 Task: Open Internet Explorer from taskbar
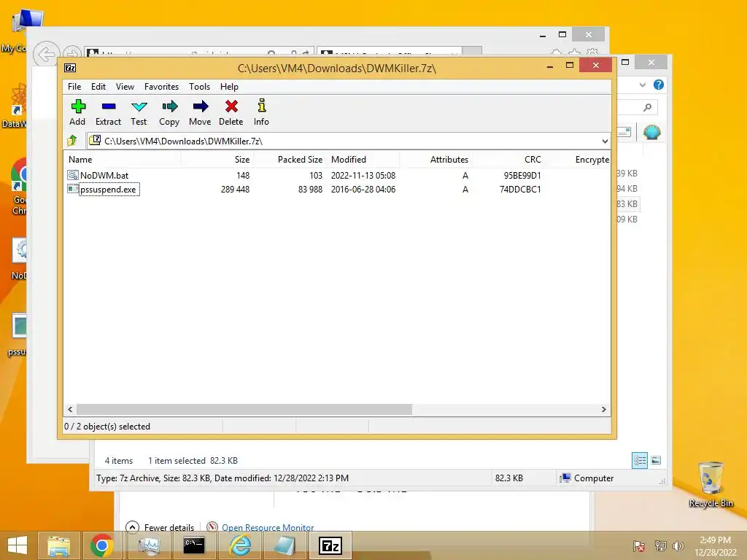[240, 545]
